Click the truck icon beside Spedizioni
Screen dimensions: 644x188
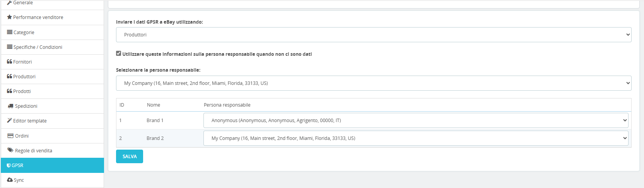click(x=10, y=106)
